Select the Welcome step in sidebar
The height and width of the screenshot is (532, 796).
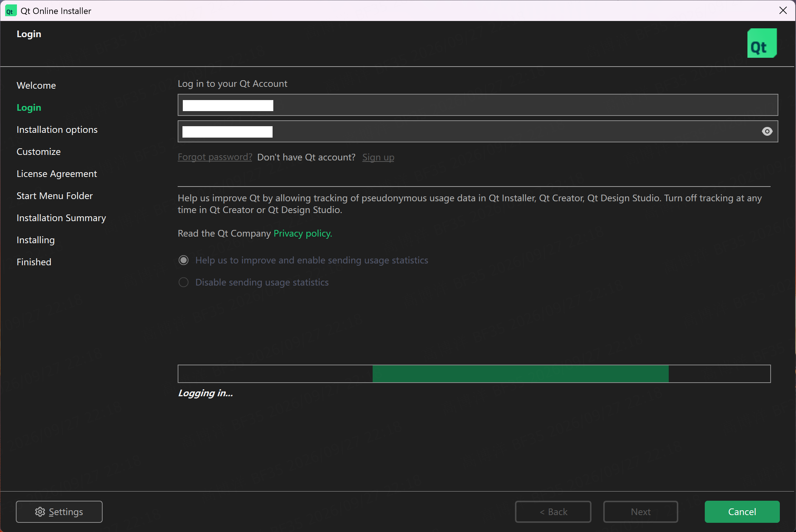point(36,85)
